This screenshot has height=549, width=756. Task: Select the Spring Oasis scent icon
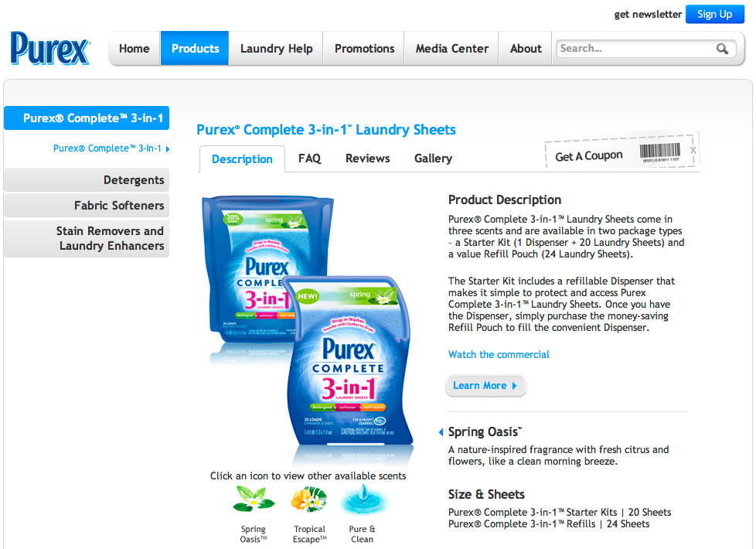254,499
